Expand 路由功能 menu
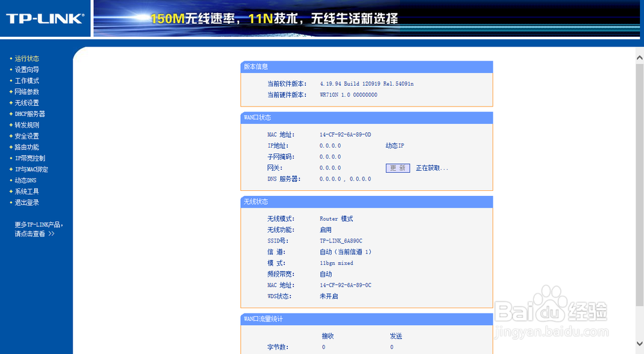This screenshot has height=354, width=644. click(26, 147)
